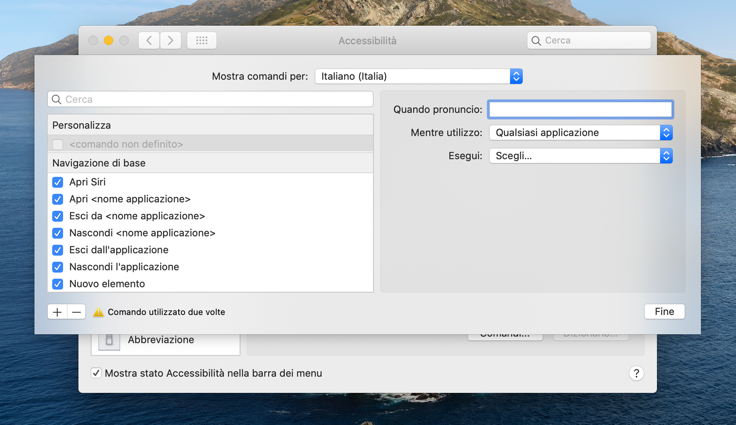Click the commands Cerca search field
Screen dimensions: 736x425
click(210, 99)
